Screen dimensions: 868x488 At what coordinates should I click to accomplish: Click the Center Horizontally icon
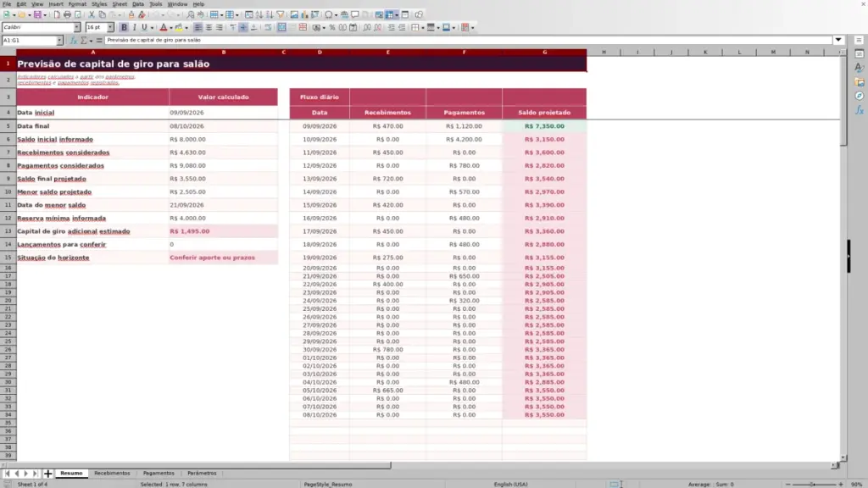click(x=209, y=27)
